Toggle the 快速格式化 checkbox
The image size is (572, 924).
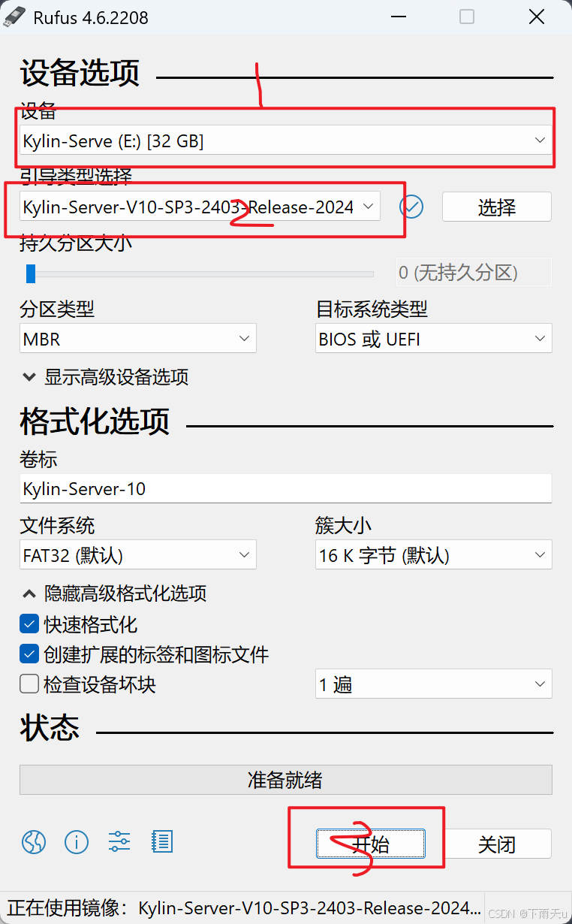(x=29, y=624)
